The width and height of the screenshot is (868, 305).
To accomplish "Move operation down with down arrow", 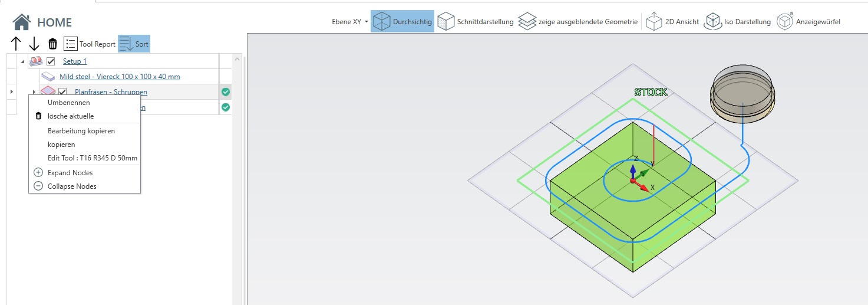I will click(34, 44).
